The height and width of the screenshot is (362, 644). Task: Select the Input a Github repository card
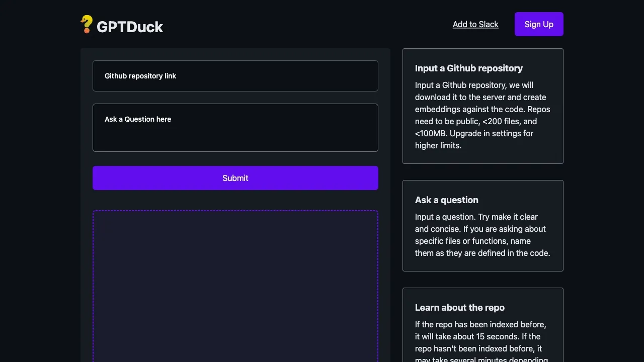point(482,106)
